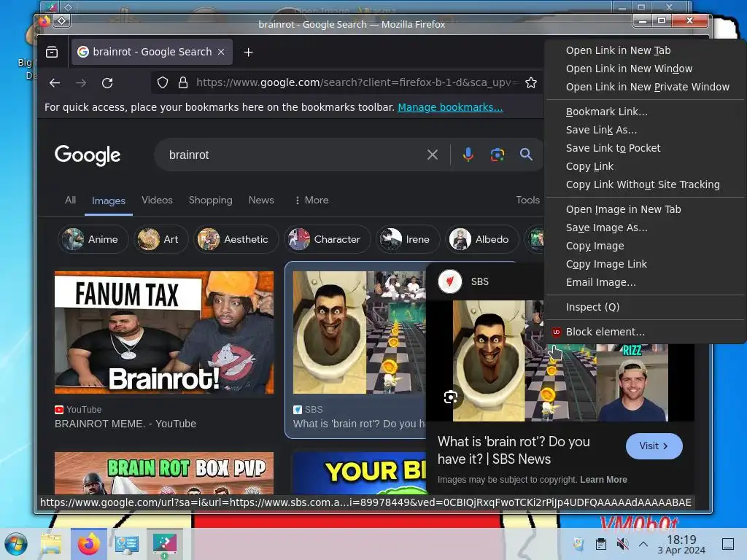Filter by Character chip
Viewport: 747px width, 560px height.
[327, 239]
